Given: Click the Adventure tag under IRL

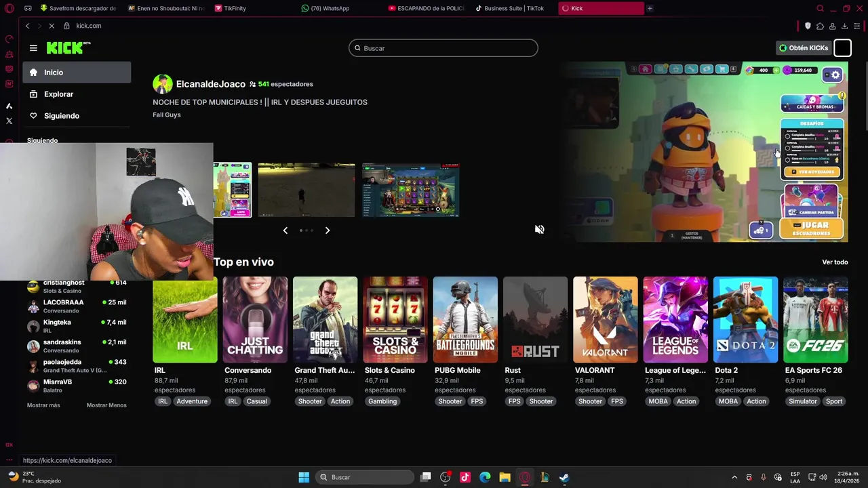Looking at the screenshot, I should pos(192,401).
